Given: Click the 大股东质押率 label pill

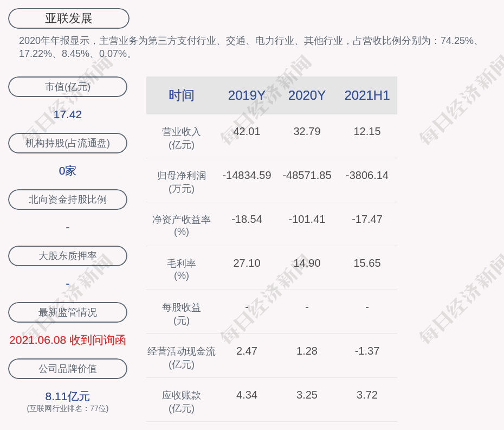Looking at the screenshot, I should pyautogui.click(x=68, y=256).
